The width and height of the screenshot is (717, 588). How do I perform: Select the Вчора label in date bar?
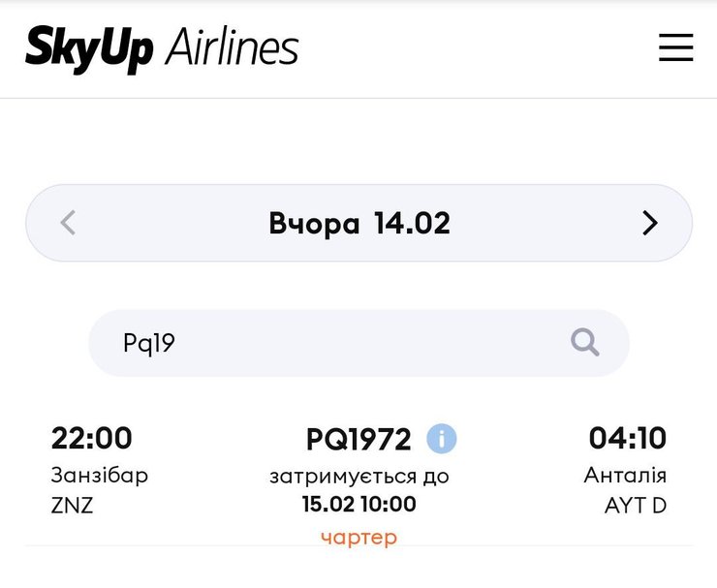(x=314, y=224)
